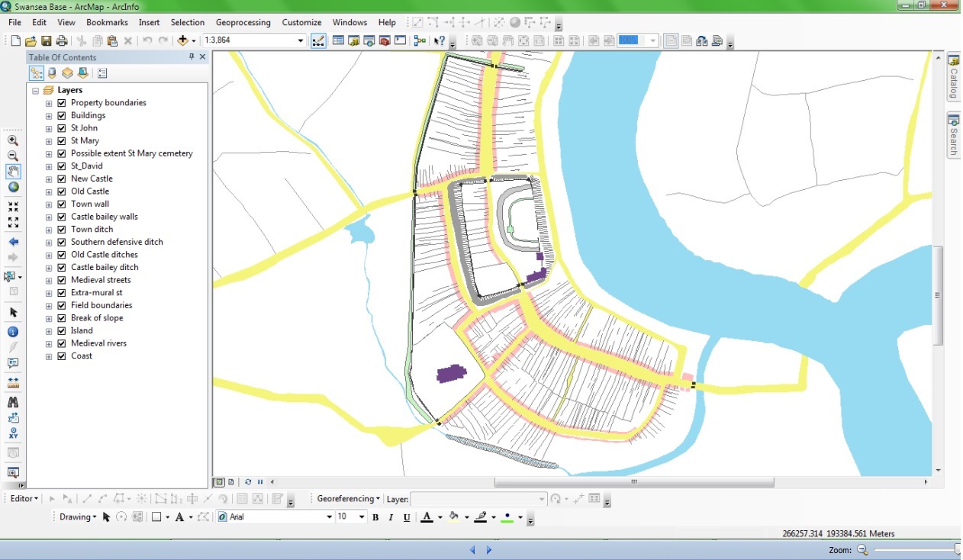Open the Geoprocessing menu
This screenshot has width=963, height=560.
243,22
